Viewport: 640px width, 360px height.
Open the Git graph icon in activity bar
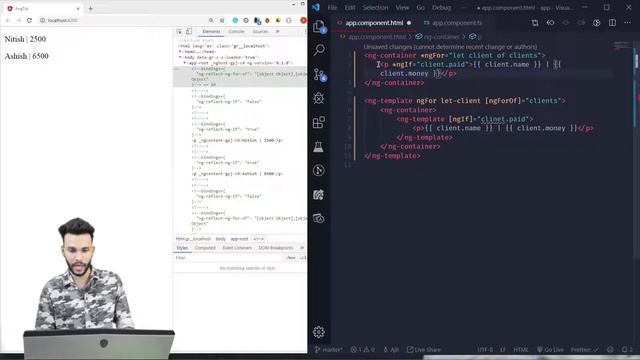(319, 170)
